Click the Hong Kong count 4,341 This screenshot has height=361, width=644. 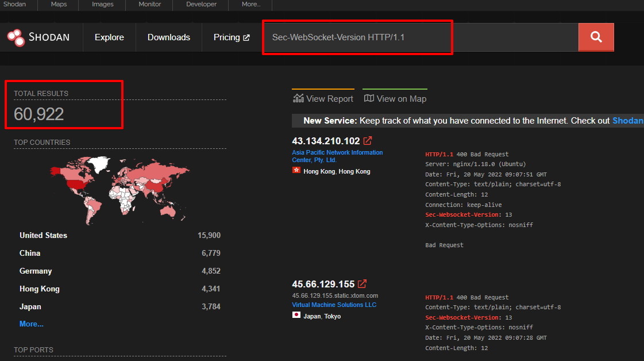pyautogui.click(x=211, y=289)
